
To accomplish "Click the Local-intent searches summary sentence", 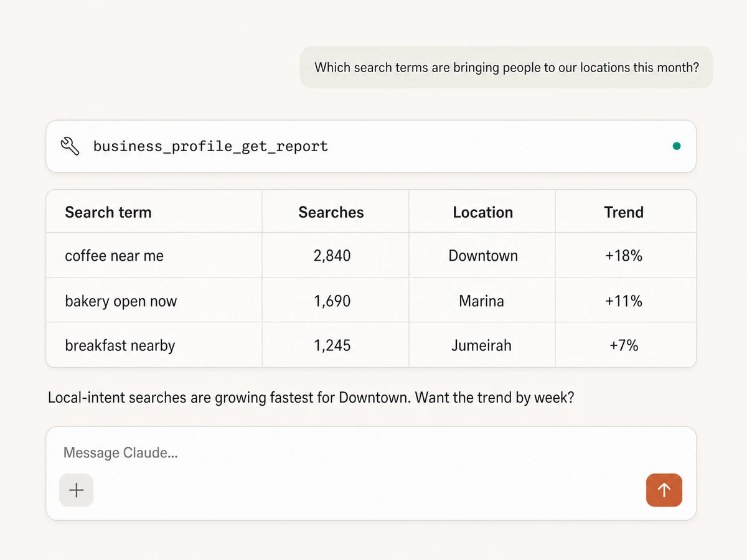I will 311,397.
